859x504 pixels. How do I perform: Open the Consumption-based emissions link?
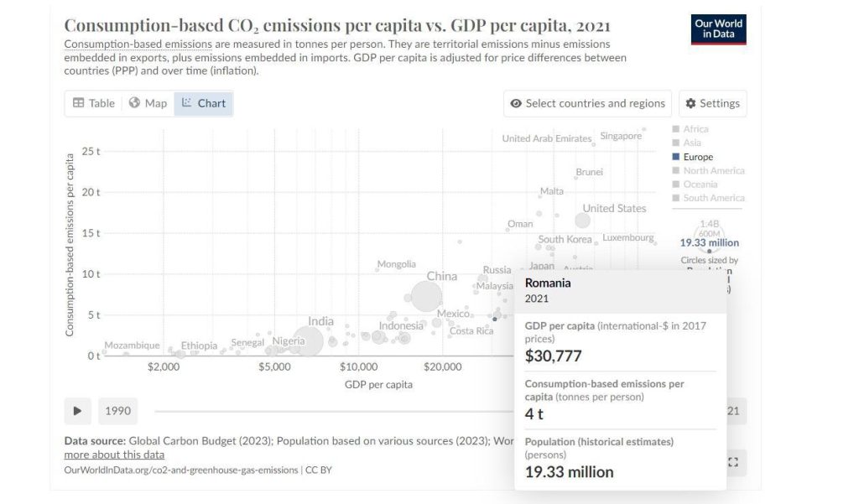point(138,44)
